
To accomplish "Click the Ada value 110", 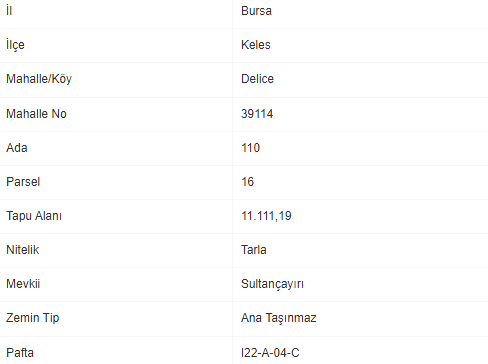I will coord(250,148).
